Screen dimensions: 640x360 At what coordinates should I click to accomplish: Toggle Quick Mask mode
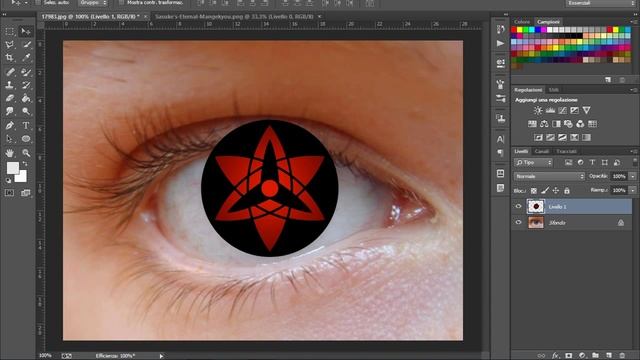pyautogui.click(x=9, y=193)
